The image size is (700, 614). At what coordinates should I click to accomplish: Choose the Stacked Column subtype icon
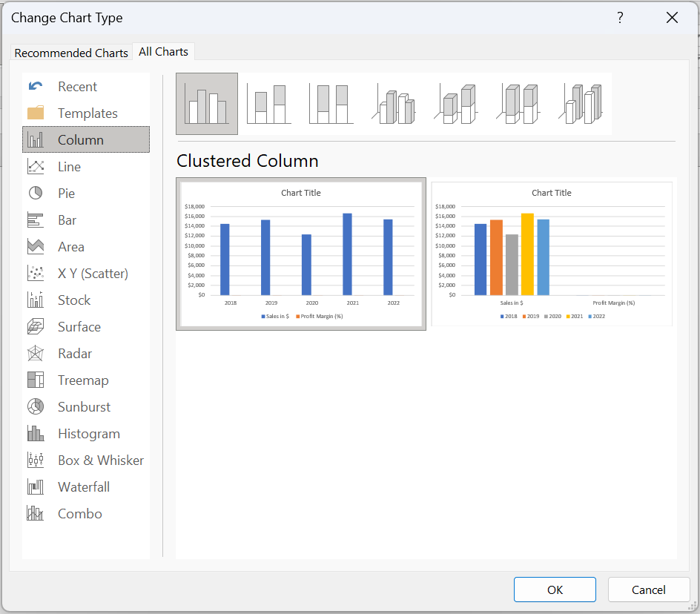268,103
